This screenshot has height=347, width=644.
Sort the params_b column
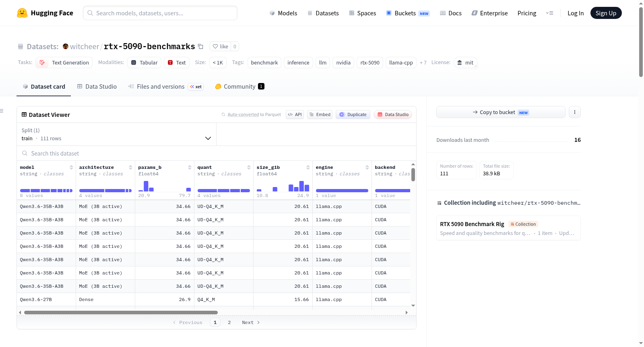[190, 167]
